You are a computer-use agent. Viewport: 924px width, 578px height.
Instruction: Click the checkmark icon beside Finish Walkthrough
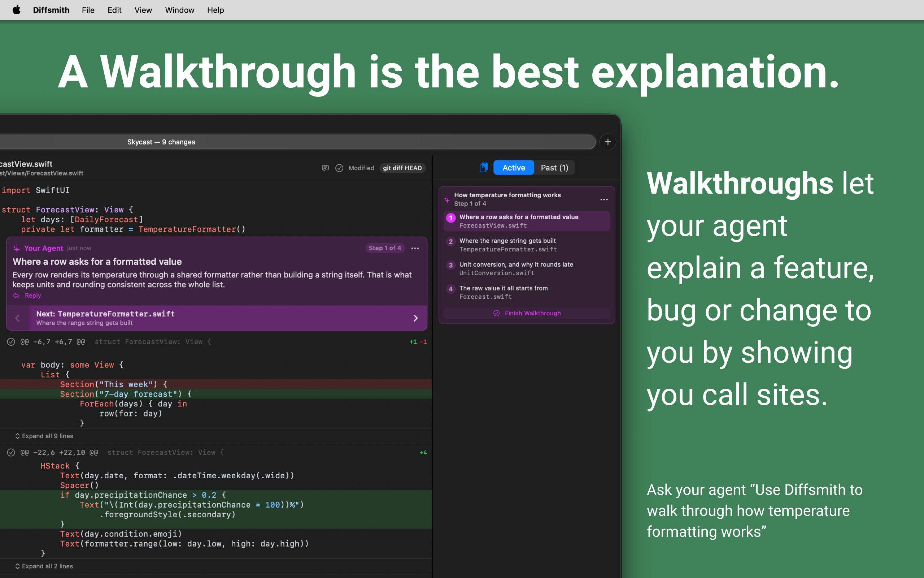click(496, 313)
